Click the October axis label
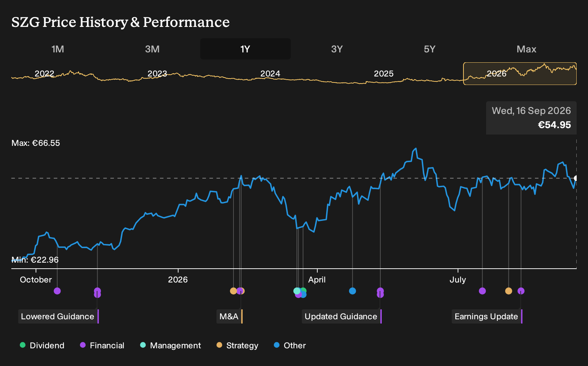The width and height of the screenshot is (588, 366). pyautogui.click(x=36, y=280)
